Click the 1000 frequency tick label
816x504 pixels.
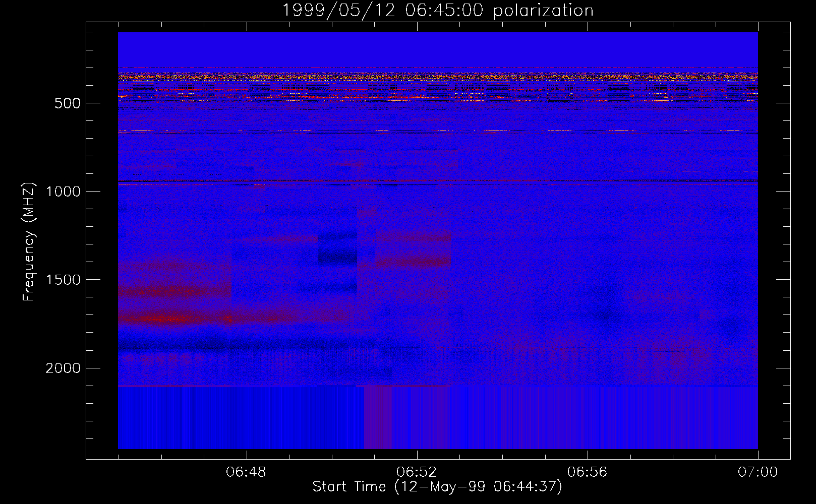coord(63,192)
